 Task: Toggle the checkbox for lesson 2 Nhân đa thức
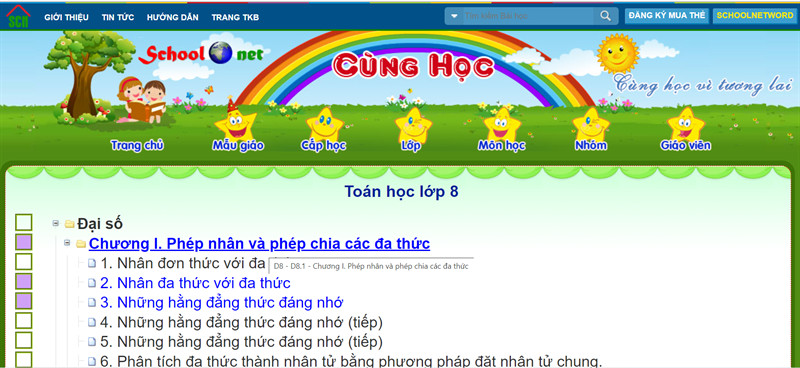click(23, 281)
